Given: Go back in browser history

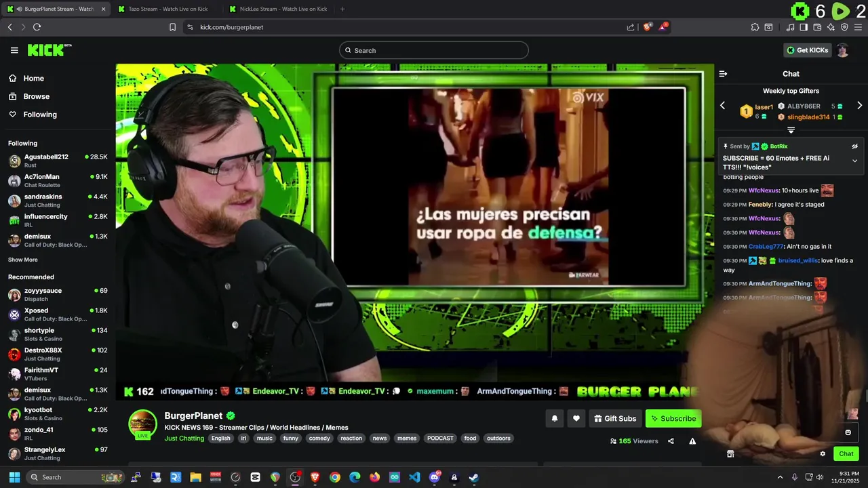Looking at the screenshot, I should coord(9,27).
